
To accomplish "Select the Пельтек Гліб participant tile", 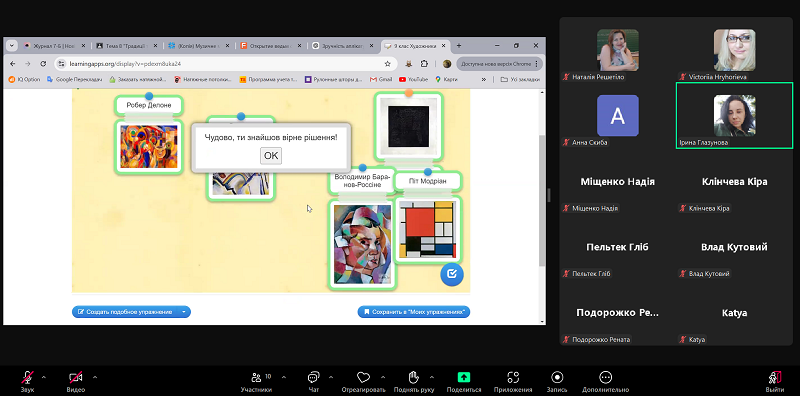I will click(x=618, y=247).
